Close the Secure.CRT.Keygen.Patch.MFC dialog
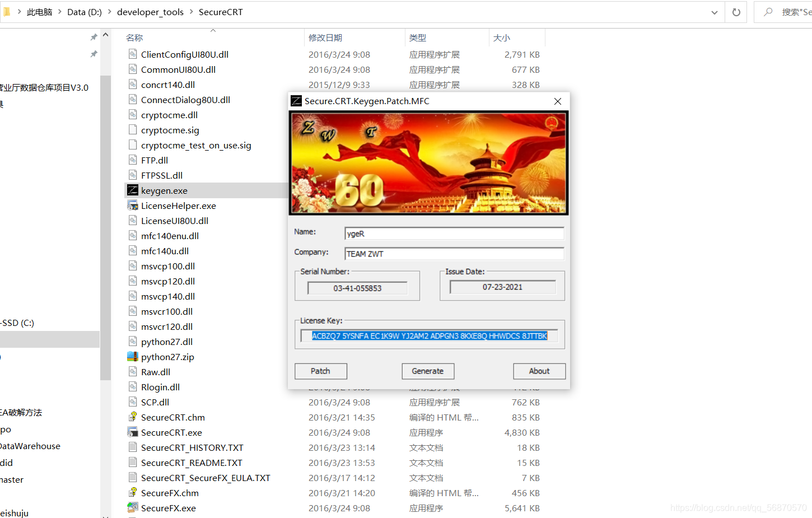The height and width of the screenshot is (518, 812). tap(557, 101)
